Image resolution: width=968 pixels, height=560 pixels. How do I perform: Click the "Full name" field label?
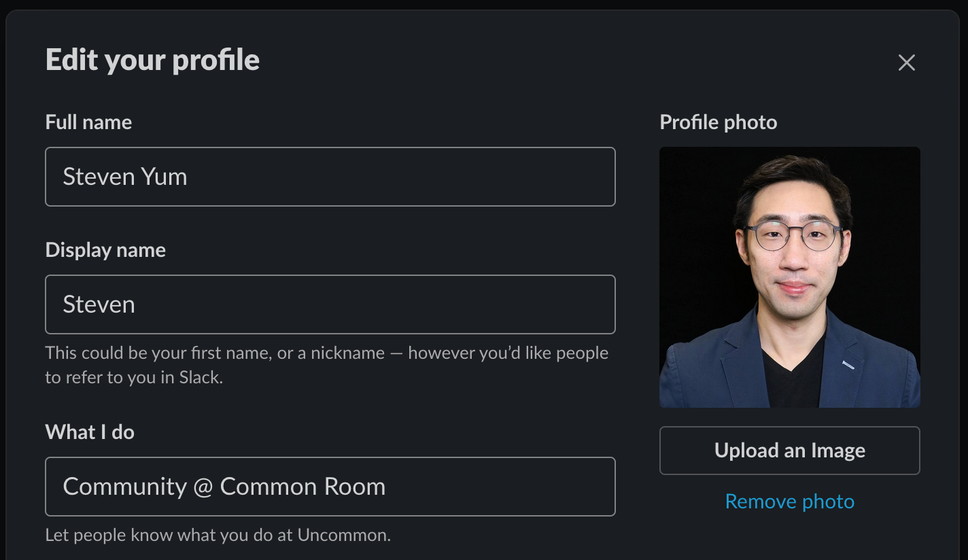coord(88,122)
